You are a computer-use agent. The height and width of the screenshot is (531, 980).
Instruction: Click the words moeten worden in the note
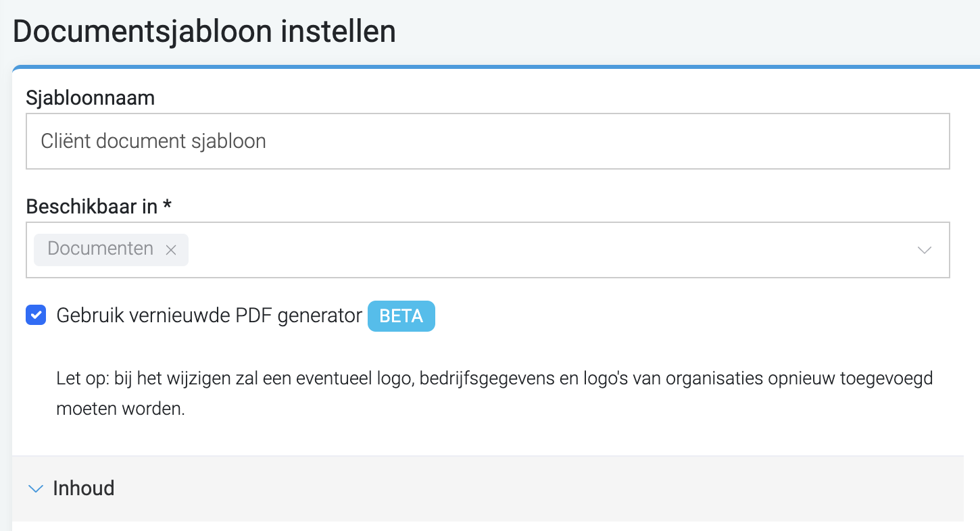[x=121, y=409]
